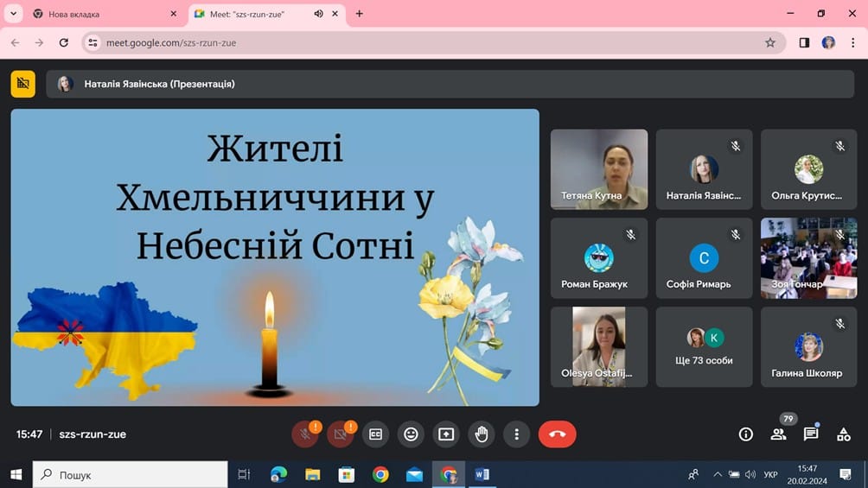Viewport: 868px width, 488px height.
Task: Toggle closed captions (CC) button
Action: point(375,434)
